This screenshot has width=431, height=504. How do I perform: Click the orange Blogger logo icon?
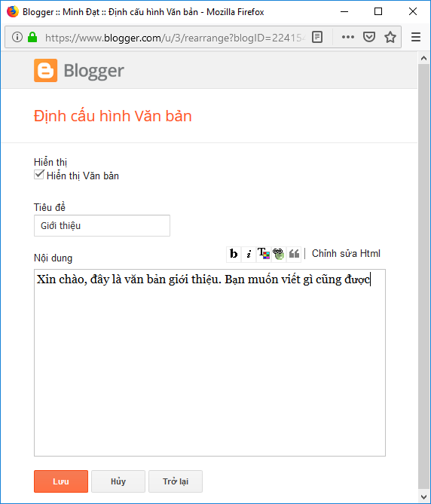click(46, 70)
